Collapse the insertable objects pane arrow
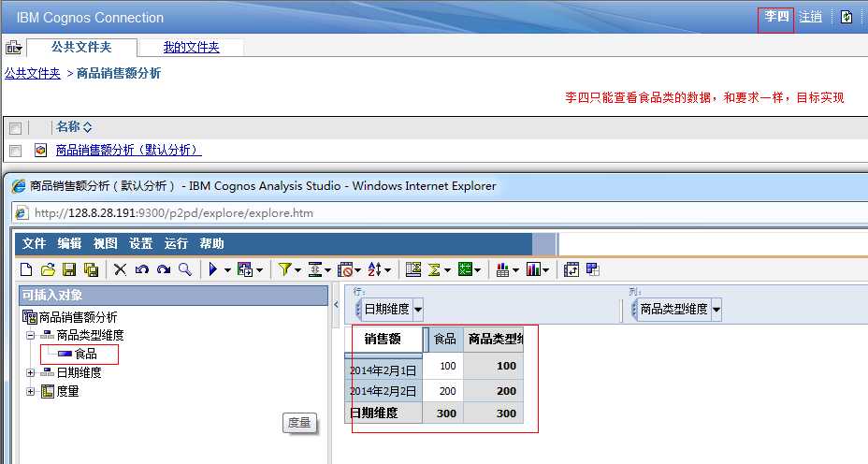The image size is (868, 464). click(336, 304)
